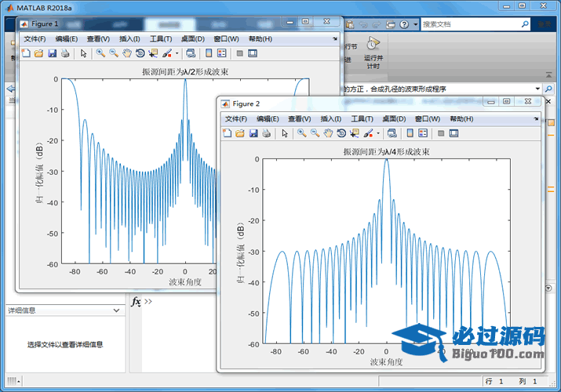The image size is (561, 392).
Task: Click fx function browser icon
Action: tap(136, 302)
